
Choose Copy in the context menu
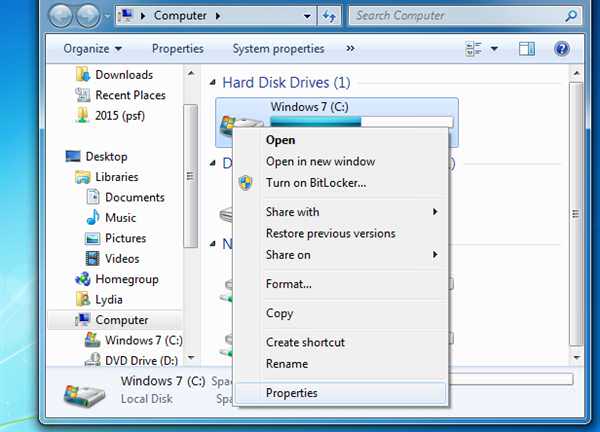coord(342,313)
